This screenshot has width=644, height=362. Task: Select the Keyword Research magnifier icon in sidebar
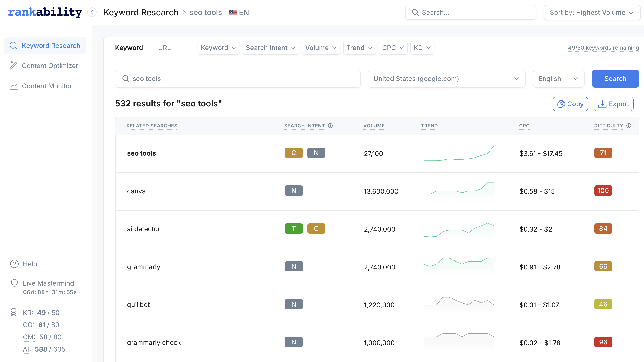[13, 46]
